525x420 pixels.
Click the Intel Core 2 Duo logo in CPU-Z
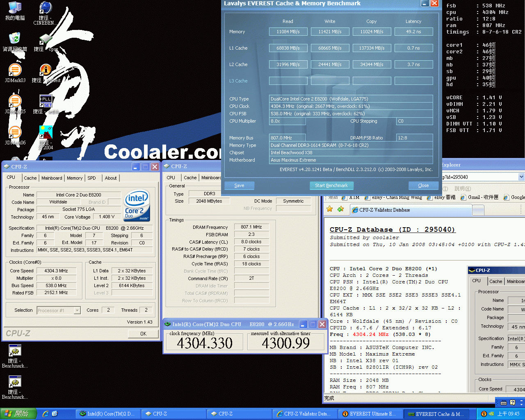[x=137, y=205]
